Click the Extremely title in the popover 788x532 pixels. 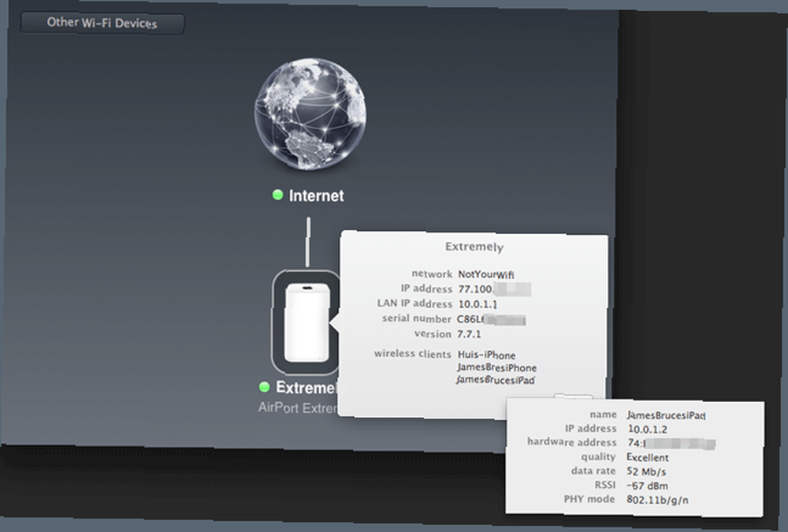474,247
